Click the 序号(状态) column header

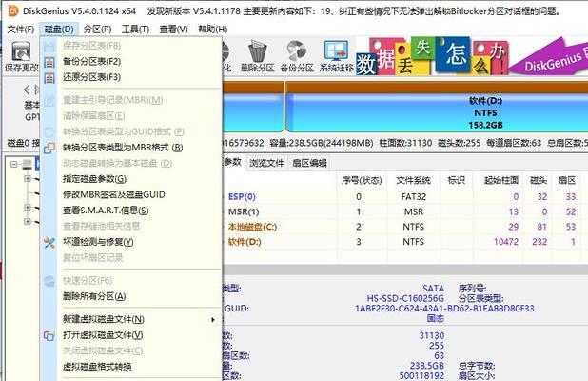pos(362,181)
